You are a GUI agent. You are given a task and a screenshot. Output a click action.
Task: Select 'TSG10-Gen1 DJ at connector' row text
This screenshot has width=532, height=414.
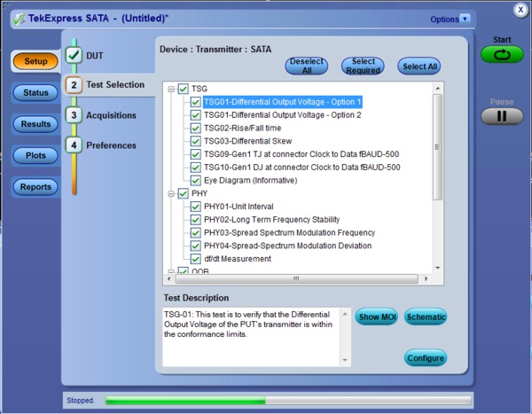point(302,168)
